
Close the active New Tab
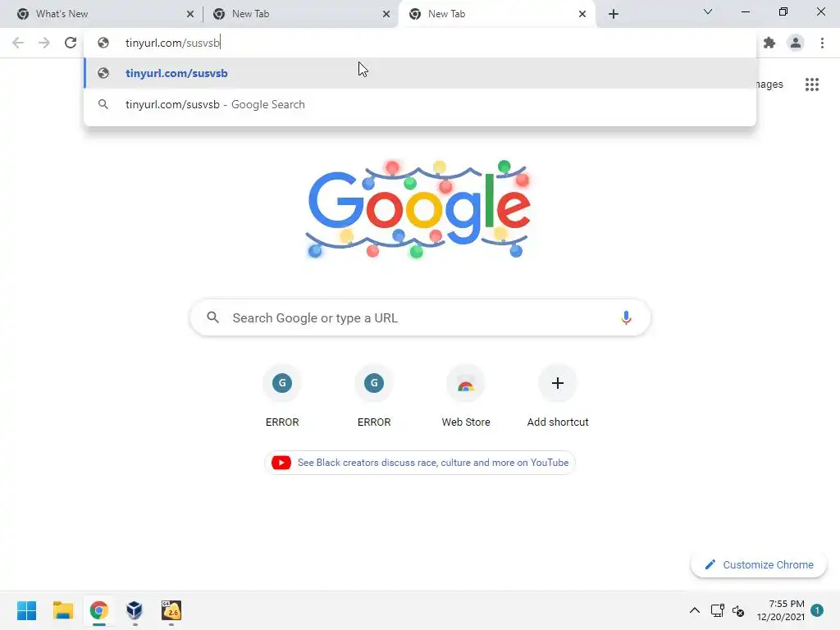point(582,14)
